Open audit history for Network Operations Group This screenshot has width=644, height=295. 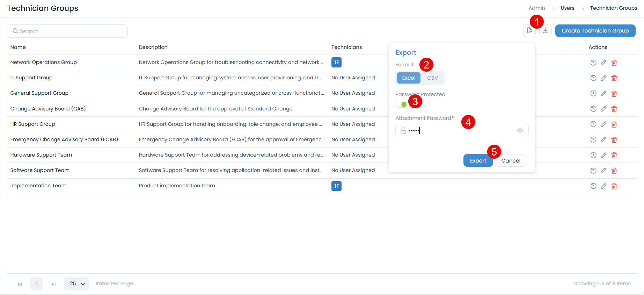593,63
